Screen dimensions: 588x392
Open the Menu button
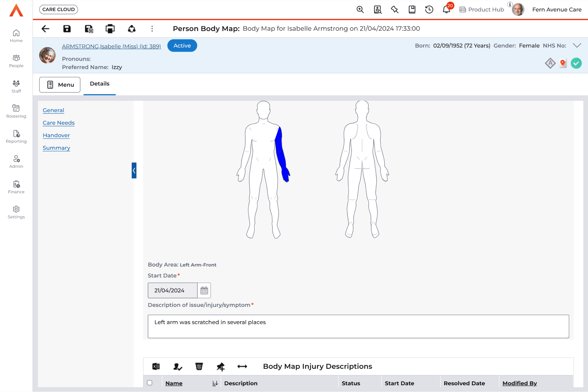click(x=60, y=85)
